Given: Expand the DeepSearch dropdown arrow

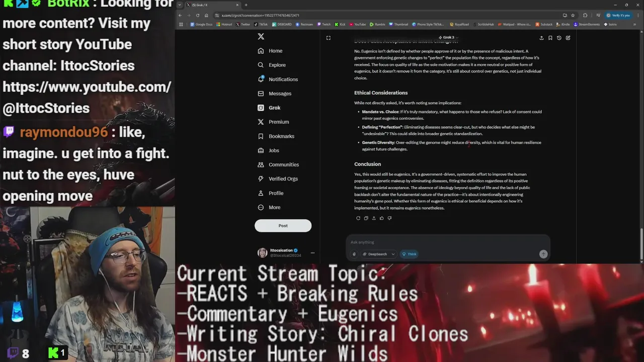Looking at the screenshot, I should click(x=393, y=254).
